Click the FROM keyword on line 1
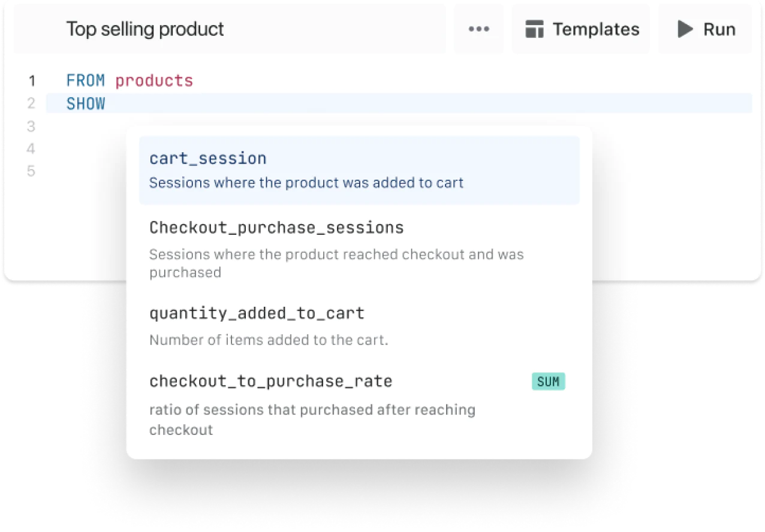 click(86, 81)
